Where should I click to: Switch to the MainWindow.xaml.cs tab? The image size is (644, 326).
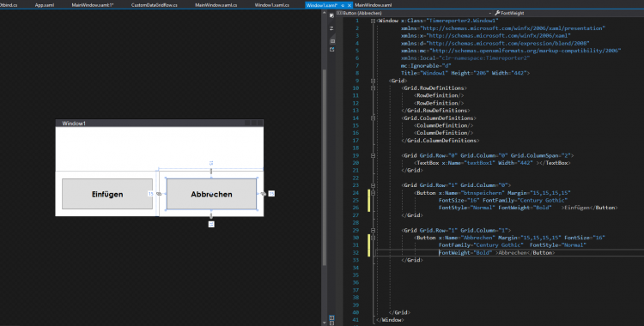point(216,5)
